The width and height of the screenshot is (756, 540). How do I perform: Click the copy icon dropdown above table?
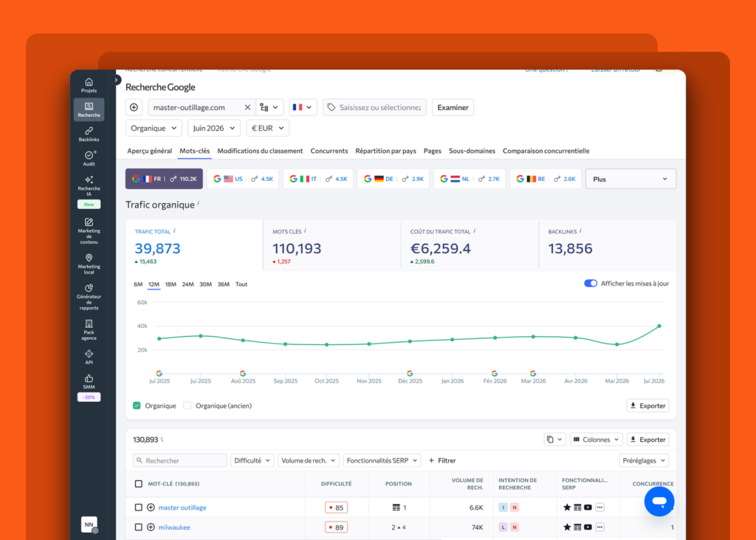pos(554,440)
